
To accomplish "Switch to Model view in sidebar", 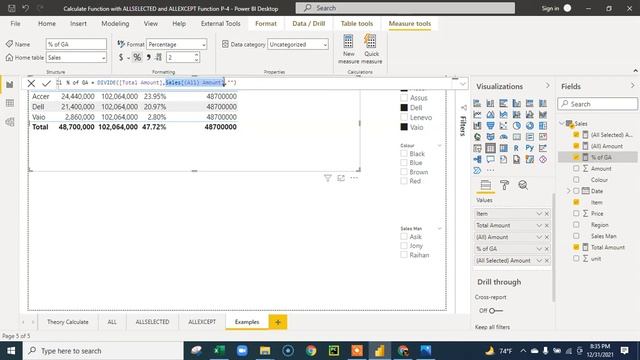I will coord(10,122).
